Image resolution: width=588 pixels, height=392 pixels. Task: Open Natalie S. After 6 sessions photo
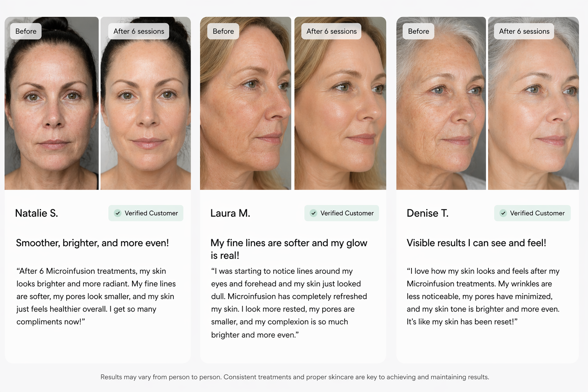tap(145, 103)
